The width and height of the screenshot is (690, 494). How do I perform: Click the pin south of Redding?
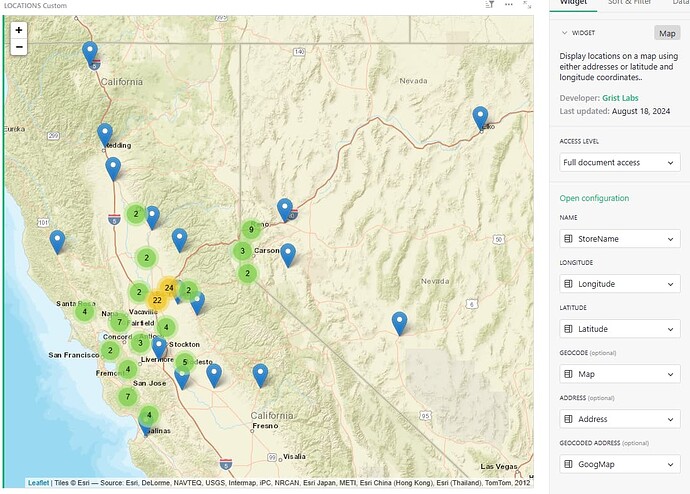pos(113,169)
